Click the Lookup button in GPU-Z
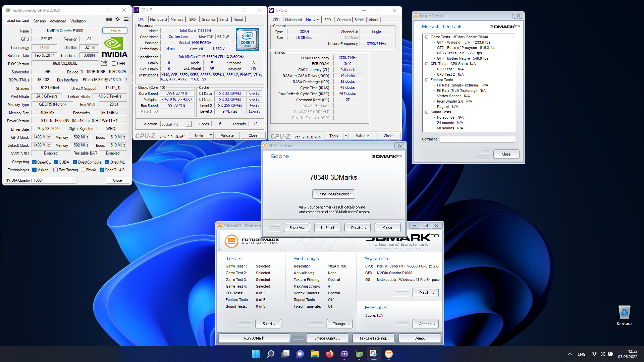The height and width of the screenshot is (362, 644). [115, 31]
